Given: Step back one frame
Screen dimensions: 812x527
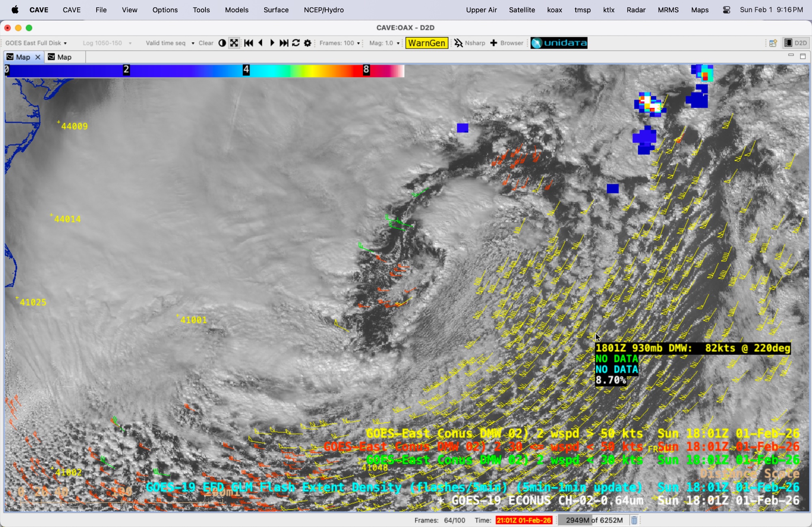Looking at the screenshot, I should 261,43.
